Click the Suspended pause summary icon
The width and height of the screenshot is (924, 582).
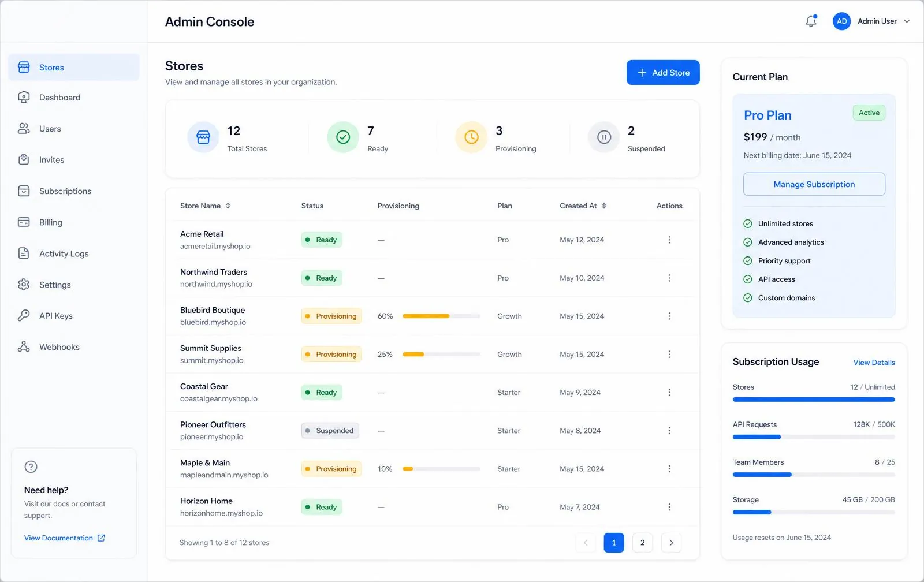(604, 137)
